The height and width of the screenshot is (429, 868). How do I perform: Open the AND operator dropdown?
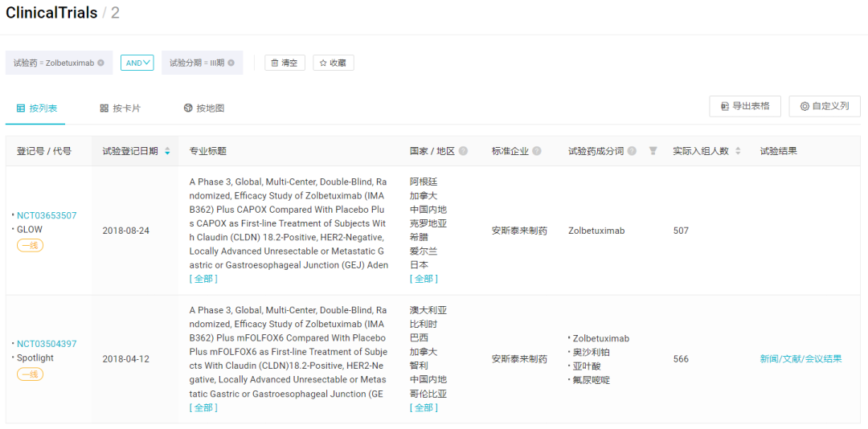tap(137, 63)
